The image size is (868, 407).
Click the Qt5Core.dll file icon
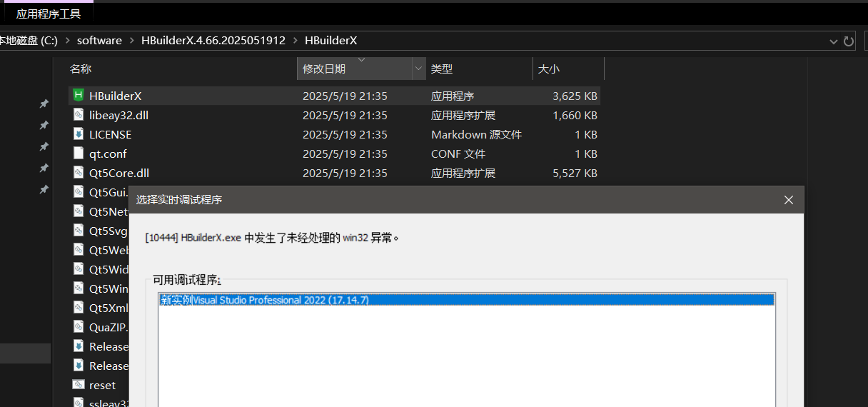(x=79, y=172)
